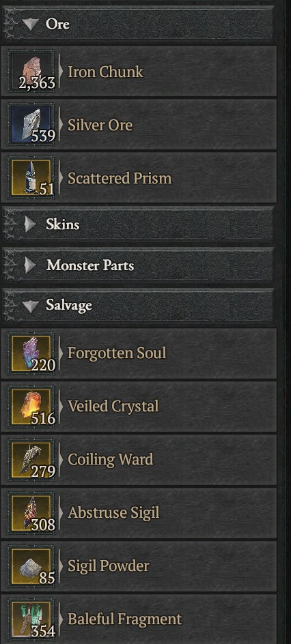Click the Veiled Crystal icon
This screenshot has height=644, width=291.
pos(31,407)
